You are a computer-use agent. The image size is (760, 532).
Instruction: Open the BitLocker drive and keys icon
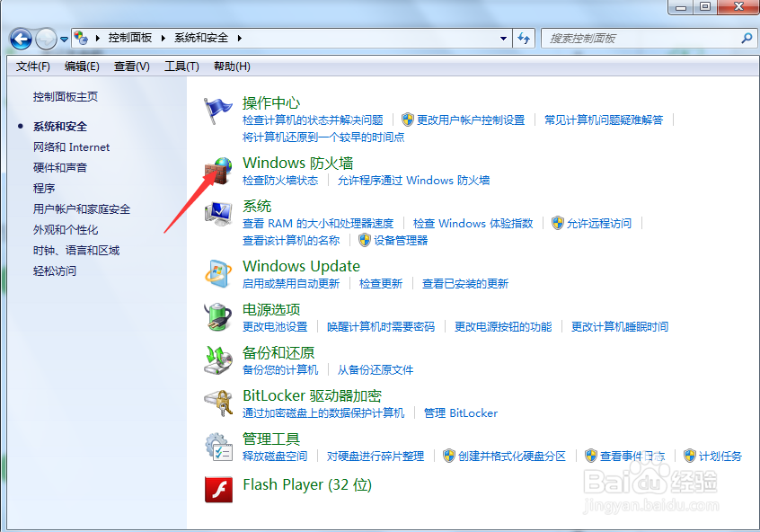218,403
